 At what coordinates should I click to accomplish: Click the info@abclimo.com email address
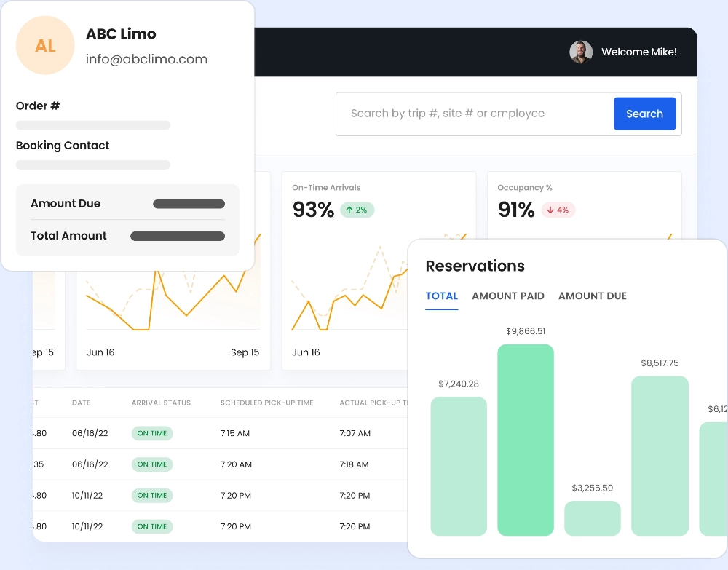[x=146, y=59]
